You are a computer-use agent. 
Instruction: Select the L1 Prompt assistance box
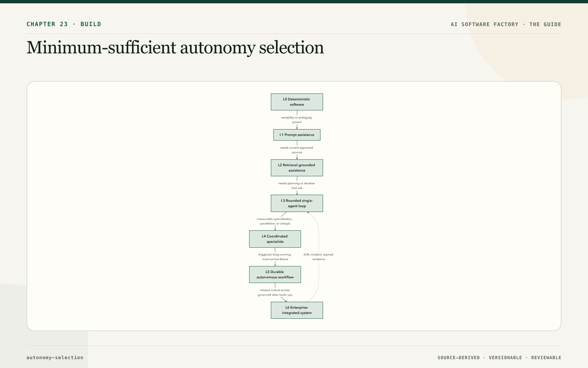pyautogui.click(x=297, y=135)
